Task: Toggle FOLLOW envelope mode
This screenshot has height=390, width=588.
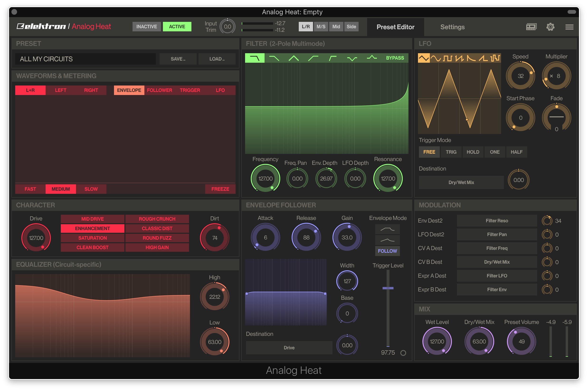Action: point(387,251)
